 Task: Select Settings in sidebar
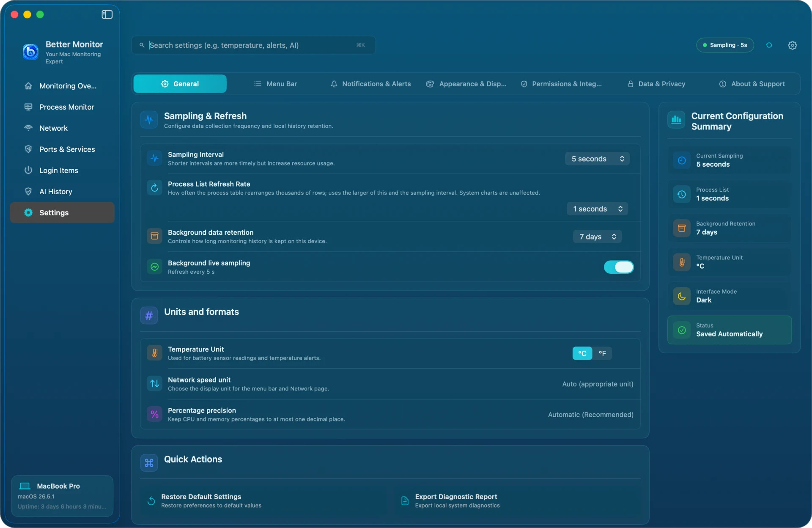(x=62, y=212)
